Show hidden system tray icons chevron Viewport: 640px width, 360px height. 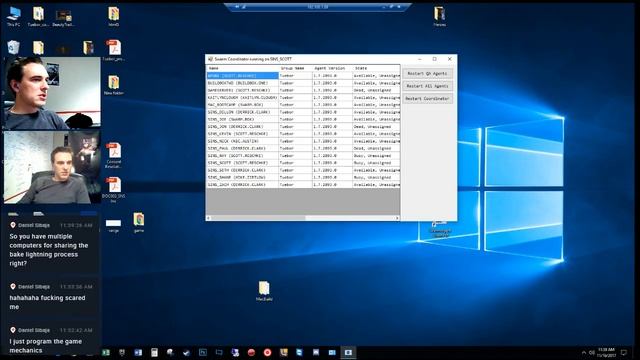coord(584,353)
